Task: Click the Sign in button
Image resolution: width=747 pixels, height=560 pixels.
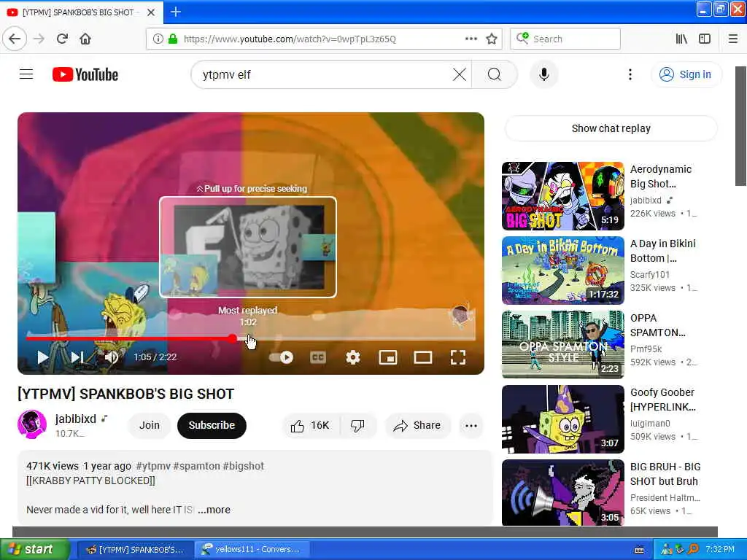Action: (x=686, y=74)
